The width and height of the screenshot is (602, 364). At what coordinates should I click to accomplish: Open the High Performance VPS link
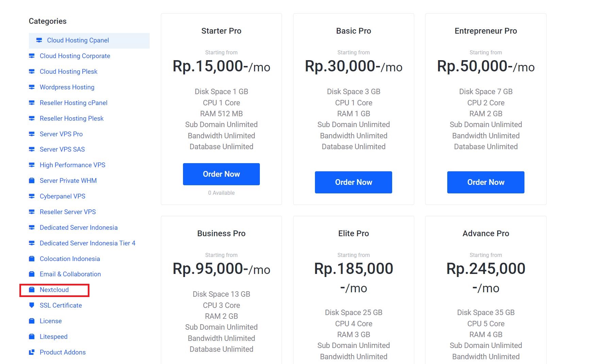(72, 165)
